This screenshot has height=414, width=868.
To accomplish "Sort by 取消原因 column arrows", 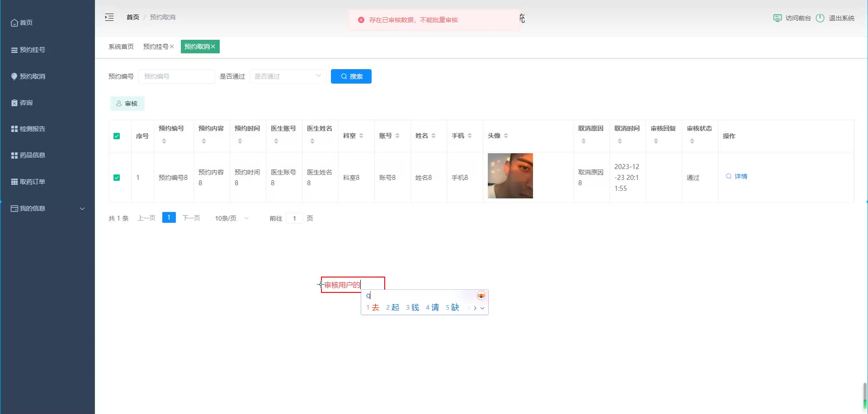I will pos(584,141).
